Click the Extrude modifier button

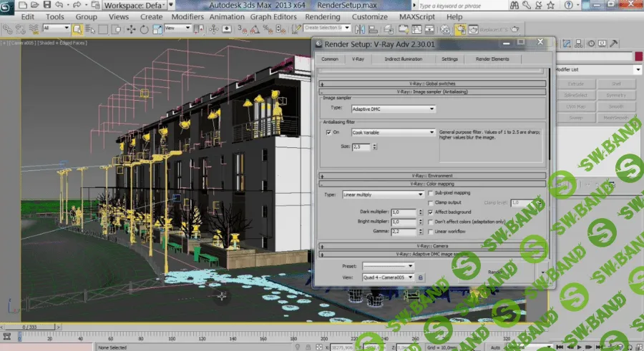click(x=576, y=84)
